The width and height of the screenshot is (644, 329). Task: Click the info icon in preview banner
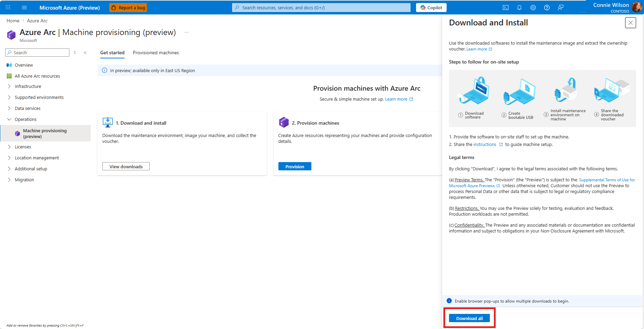tap(105, 70)
